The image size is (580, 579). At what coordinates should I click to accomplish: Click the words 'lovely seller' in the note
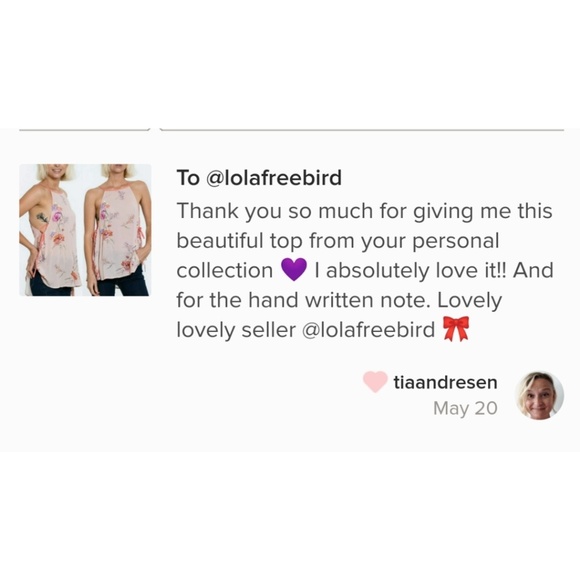[x=236, y=330]
